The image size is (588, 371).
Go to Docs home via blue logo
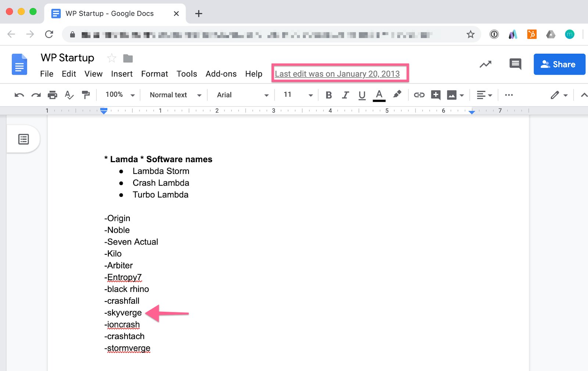[19, 64]
